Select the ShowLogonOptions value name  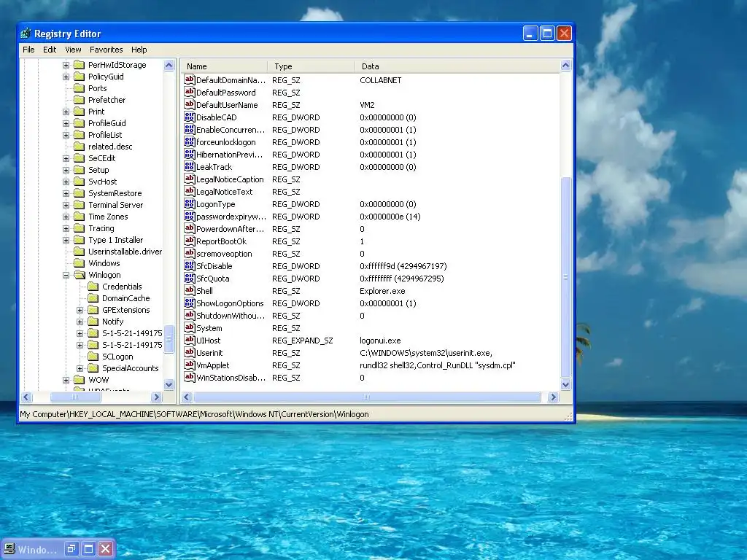(230, 303)
